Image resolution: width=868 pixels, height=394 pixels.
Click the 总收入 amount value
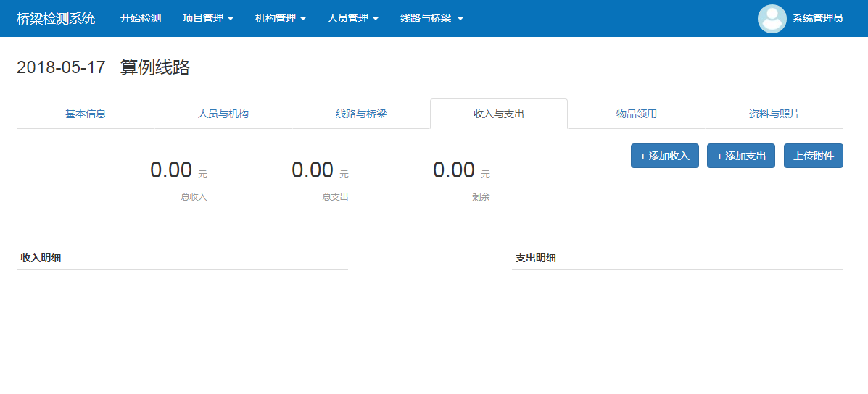(x=171, y=170)
